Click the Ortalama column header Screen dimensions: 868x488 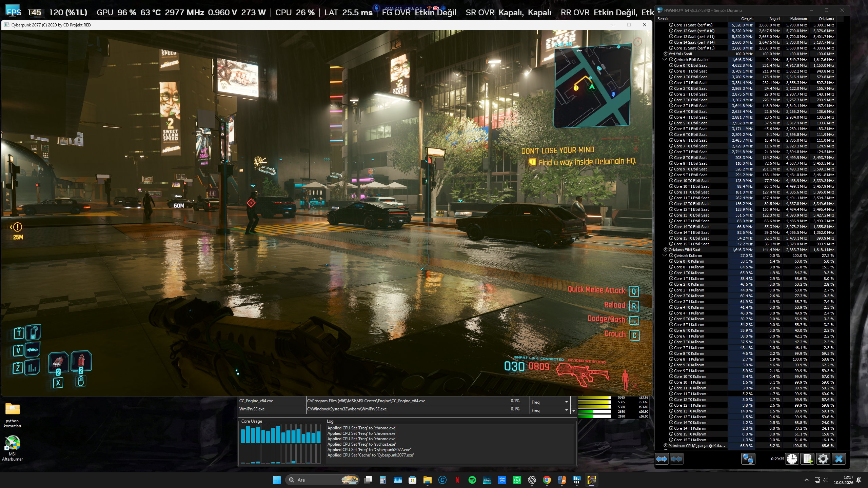click(x=822, y=19)
